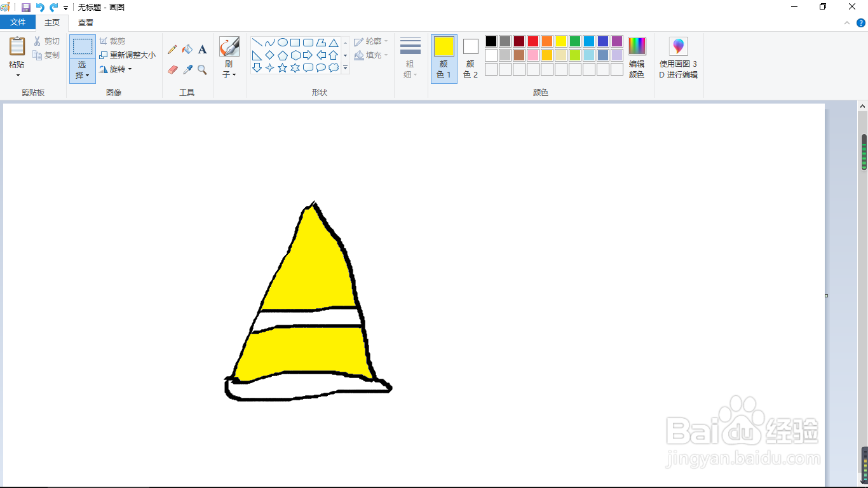Click the rectangular selection icon
Viewport: 868px width, 488px height.
[83, 46]
